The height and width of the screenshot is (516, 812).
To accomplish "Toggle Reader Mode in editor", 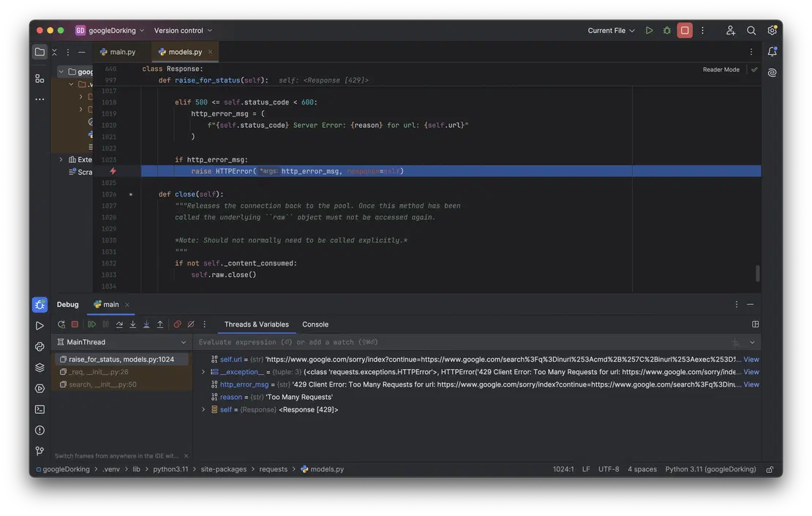I will coord(721,69).
